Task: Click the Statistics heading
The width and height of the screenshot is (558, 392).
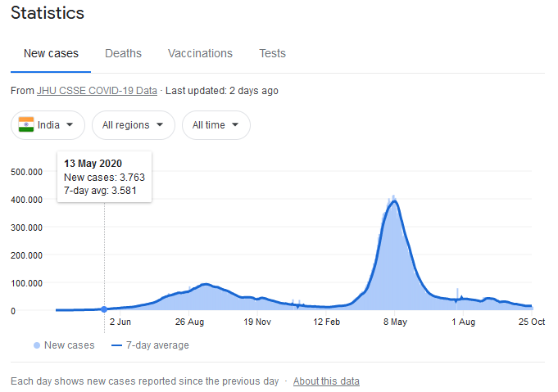Action: (x=48, y=13)
